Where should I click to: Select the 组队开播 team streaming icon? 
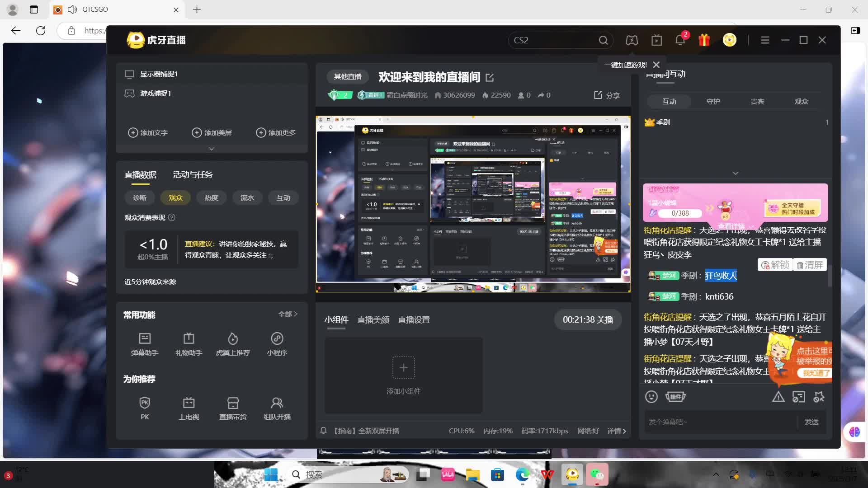click(277, 408)
